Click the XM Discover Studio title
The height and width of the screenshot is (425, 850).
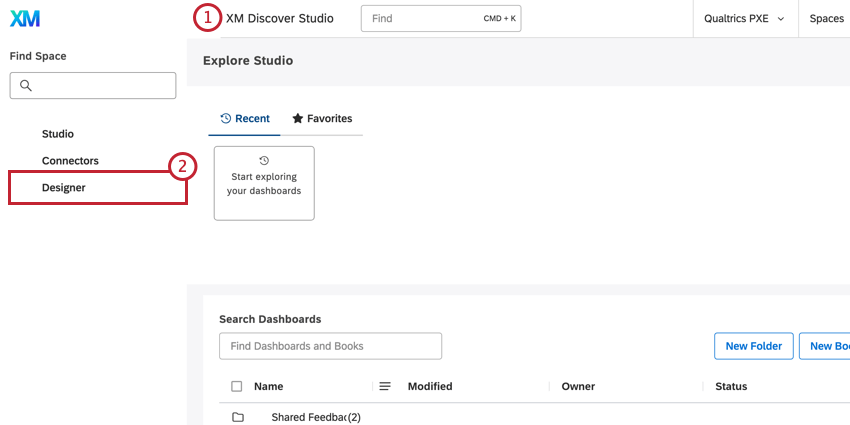(280, 19)
